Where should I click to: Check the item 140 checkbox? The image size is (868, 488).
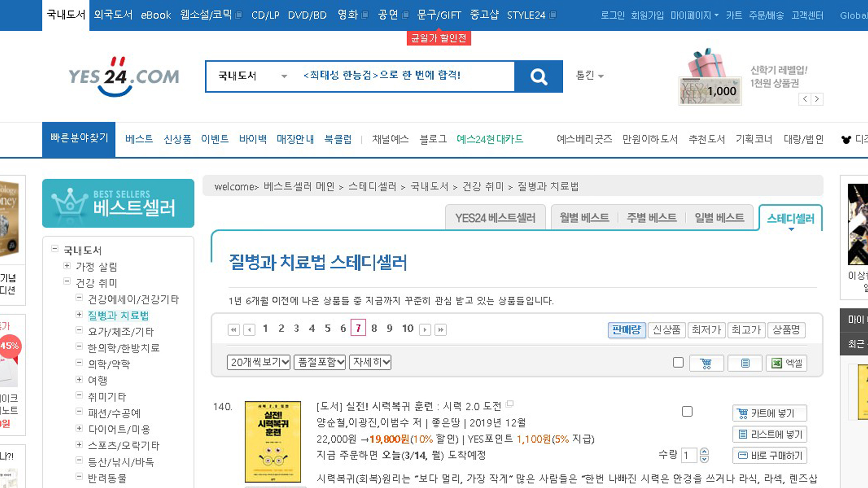point(687,412)
